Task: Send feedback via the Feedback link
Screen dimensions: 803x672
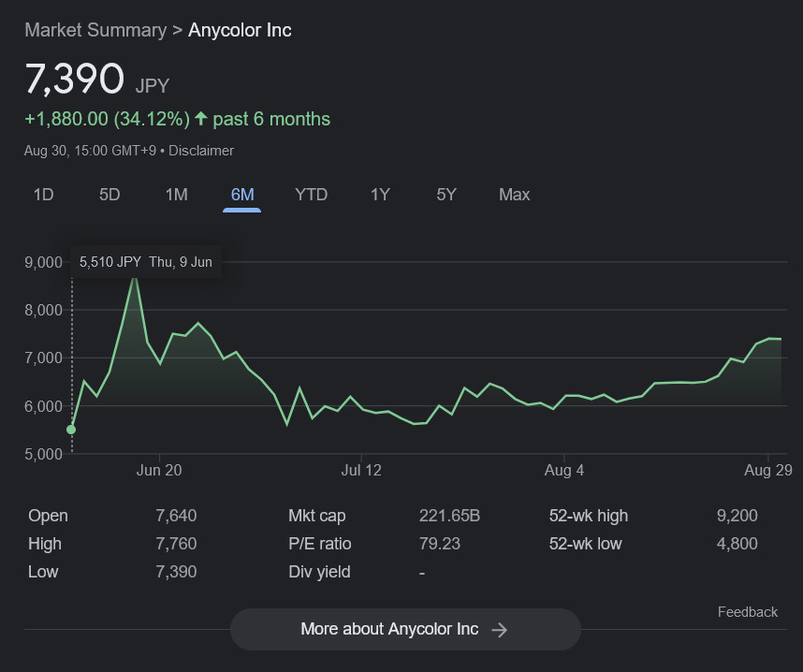Action: pos(747,612)
